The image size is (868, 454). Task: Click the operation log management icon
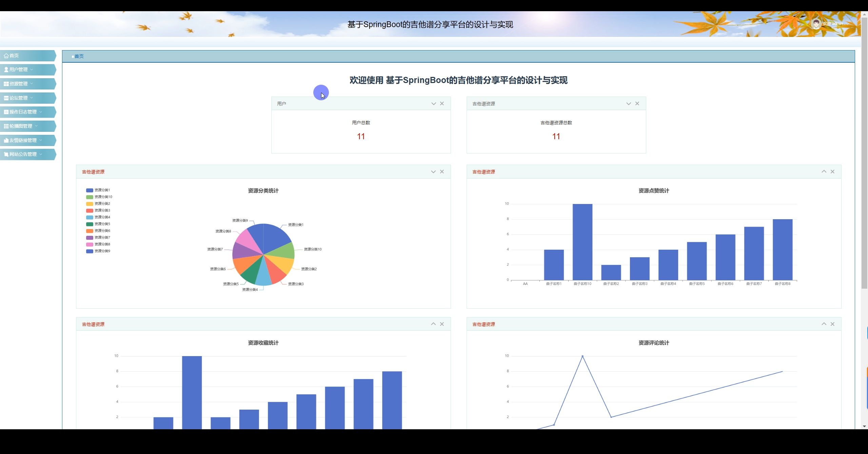[6, 112]
